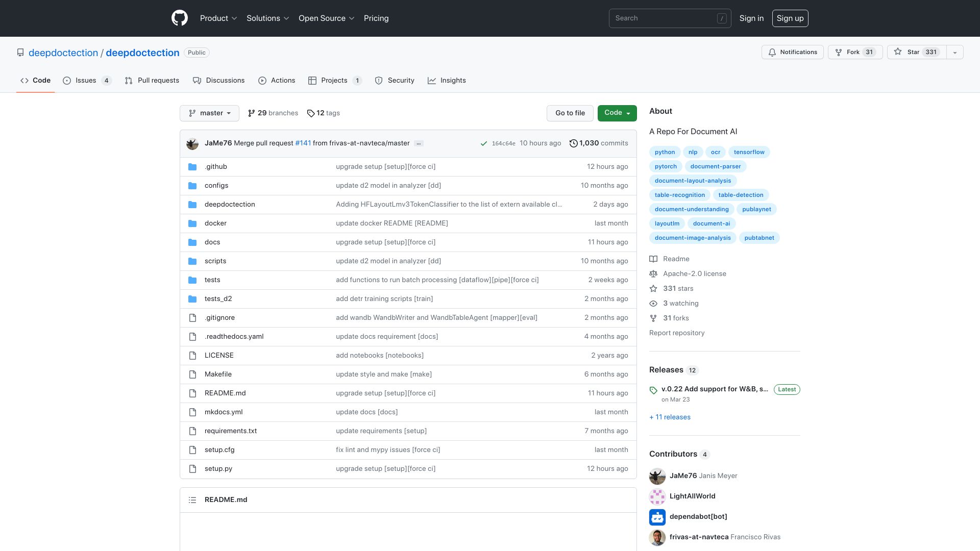Image resolution: width=980 pixels, height=551 pixels.
Task: Go to the Discussions tab
Action: [219, 81]
